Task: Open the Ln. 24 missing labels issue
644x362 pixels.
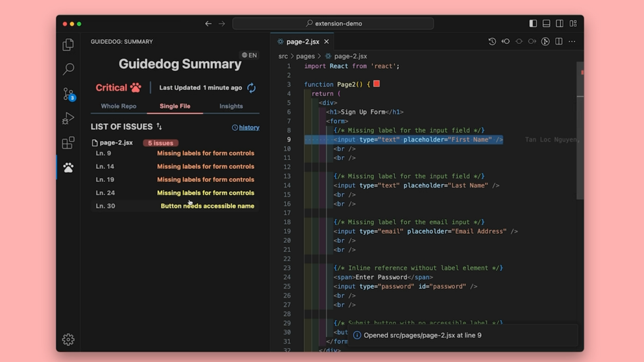Action: pyautogui.click(x=175, y=192)
